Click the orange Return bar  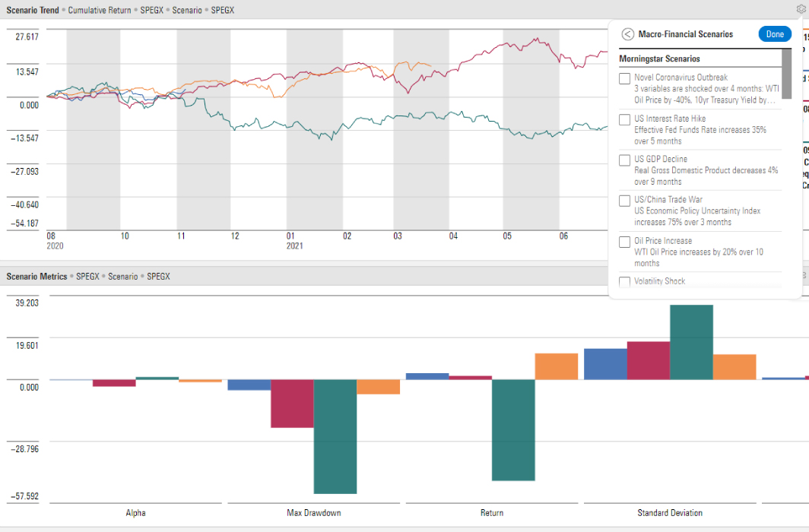(x=556, y=366)
